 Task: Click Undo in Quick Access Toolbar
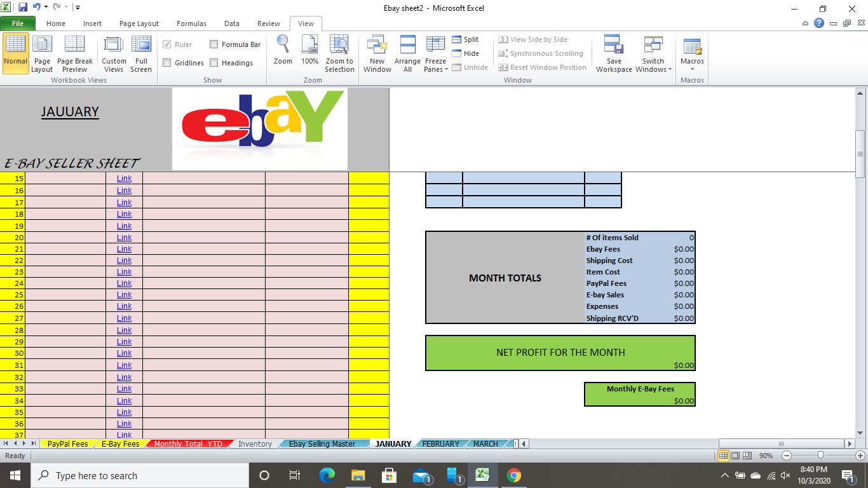[x=37, y=8]
